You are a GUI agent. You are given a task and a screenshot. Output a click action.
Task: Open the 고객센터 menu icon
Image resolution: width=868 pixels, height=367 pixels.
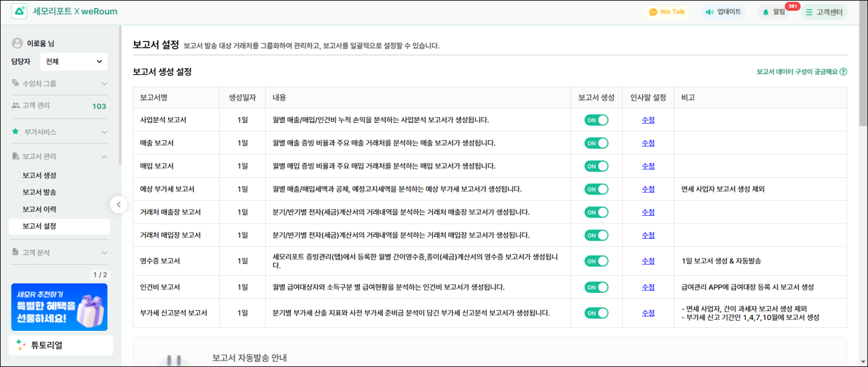pyautogui.click(x=809, y=12)
